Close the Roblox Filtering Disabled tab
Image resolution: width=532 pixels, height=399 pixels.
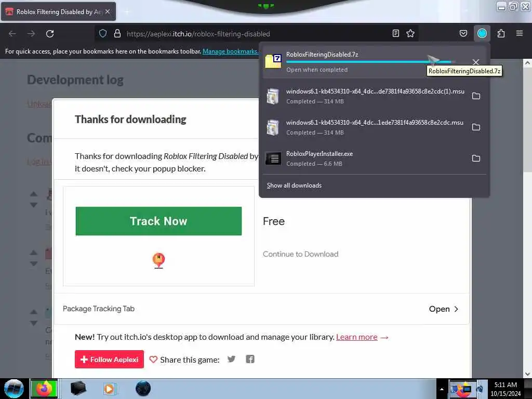(108, 11)
